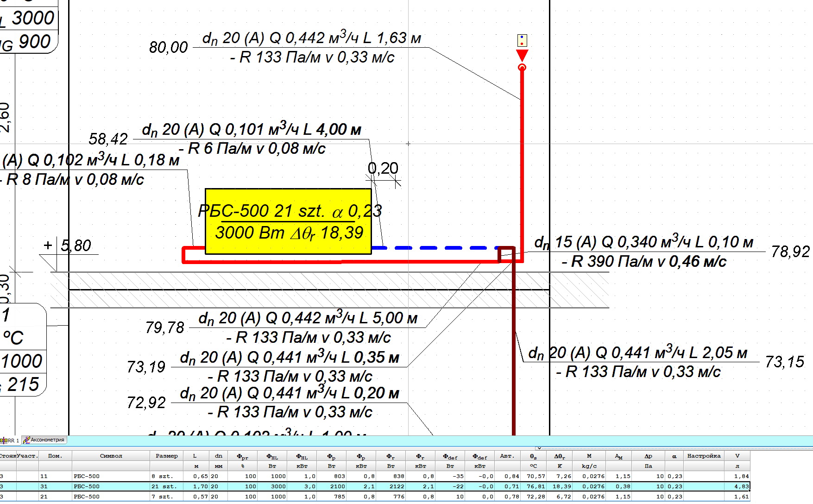
Task: Select the room 11 РБС-500 table row
Action: (374, 476)
